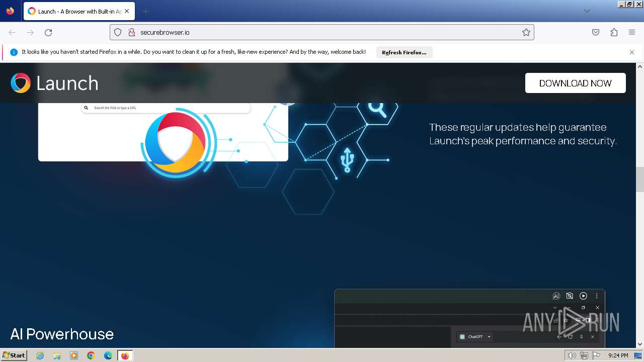Bookmark this page with the star
This screenshot has height=362, width=644.
pos(526,32)
